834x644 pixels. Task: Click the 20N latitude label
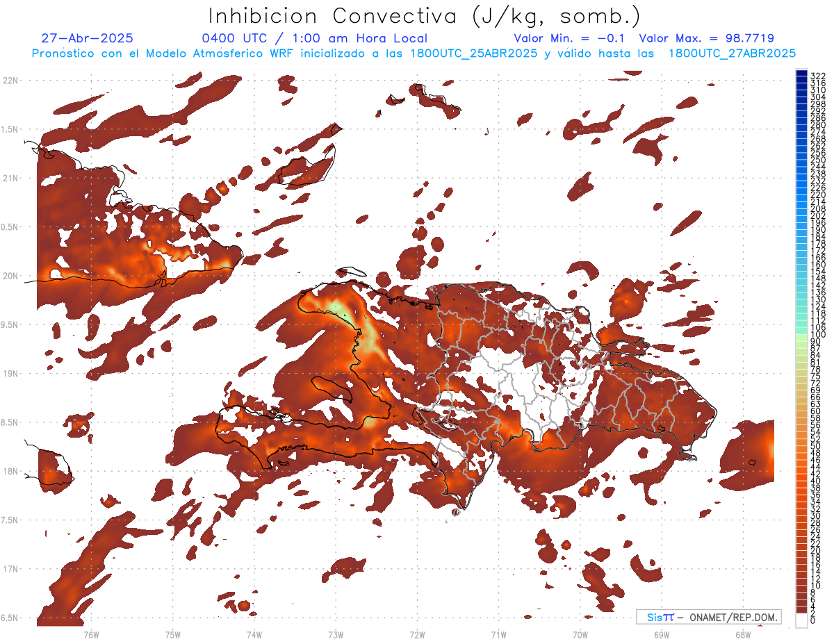[10, 276]
